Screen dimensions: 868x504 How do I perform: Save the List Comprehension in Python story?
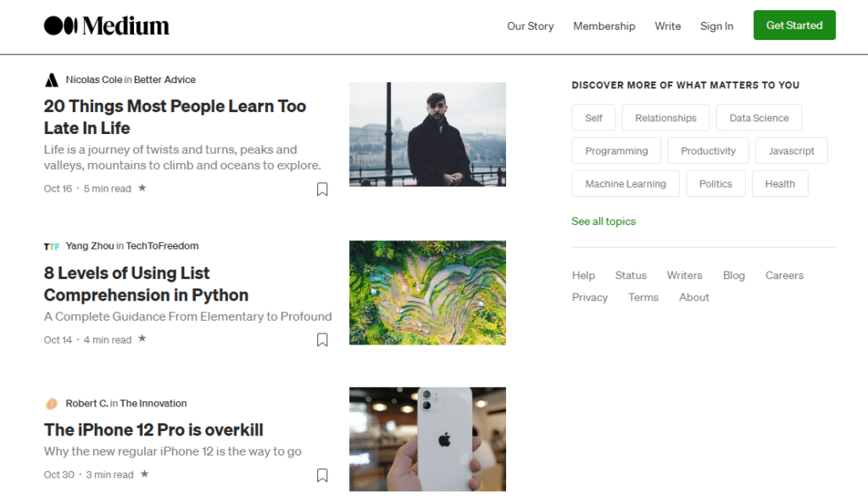pos(322,339)
